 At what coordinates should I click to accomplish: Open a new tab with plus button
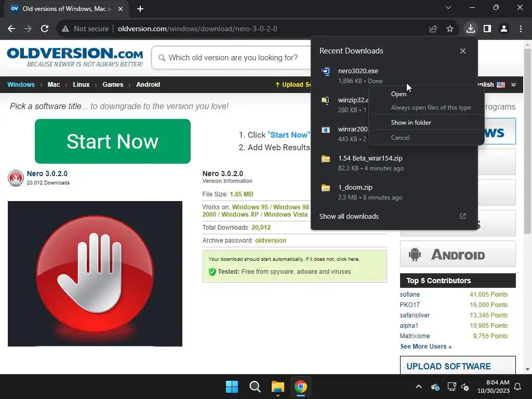[140, 9]
